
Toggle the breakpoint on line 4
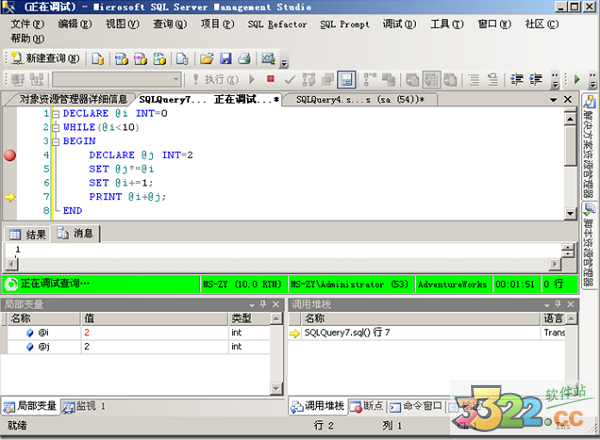click(x=11, y=155)
